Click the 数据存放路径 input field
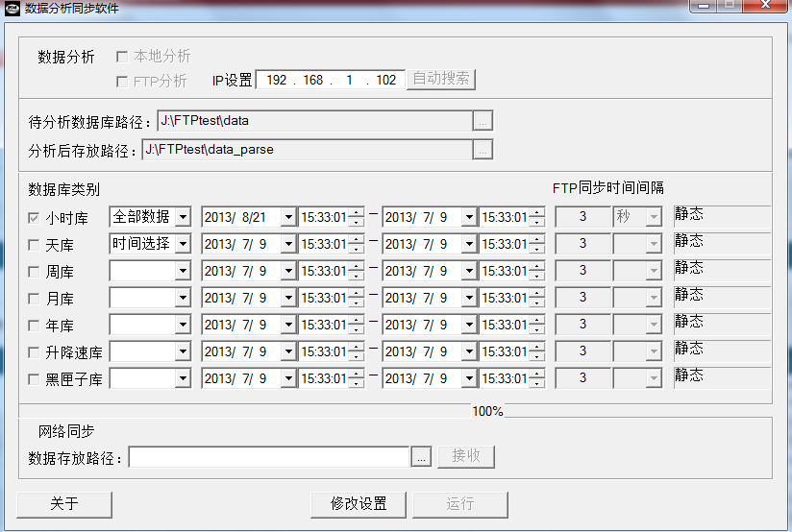Image resolution: width=792 pixels, height=532 pixels. coord(269,457)
